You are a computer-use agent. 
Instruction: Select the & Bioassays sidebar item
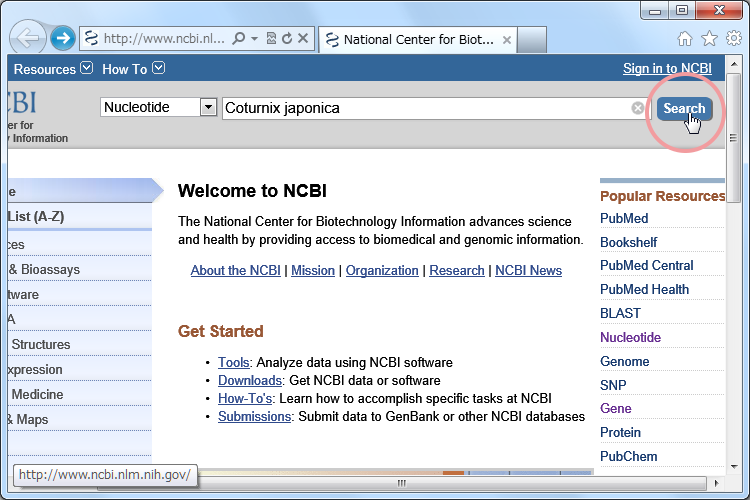point(80,269)
